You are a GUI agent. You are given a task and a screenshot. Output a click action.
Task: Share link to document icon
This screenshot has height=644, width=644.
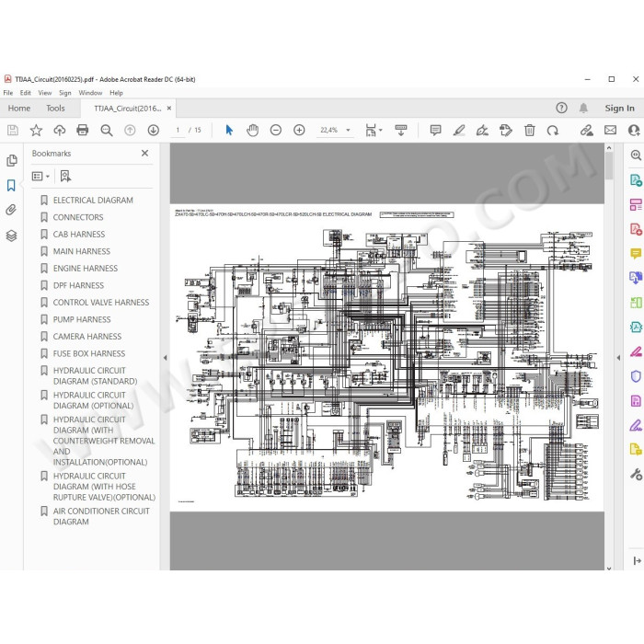click(587, 131)
